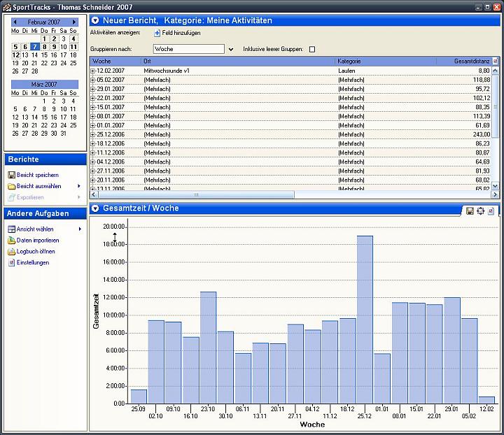Select February 7 in calendar
The height and width of the screenshot is (435, 504).
(35, 47)
